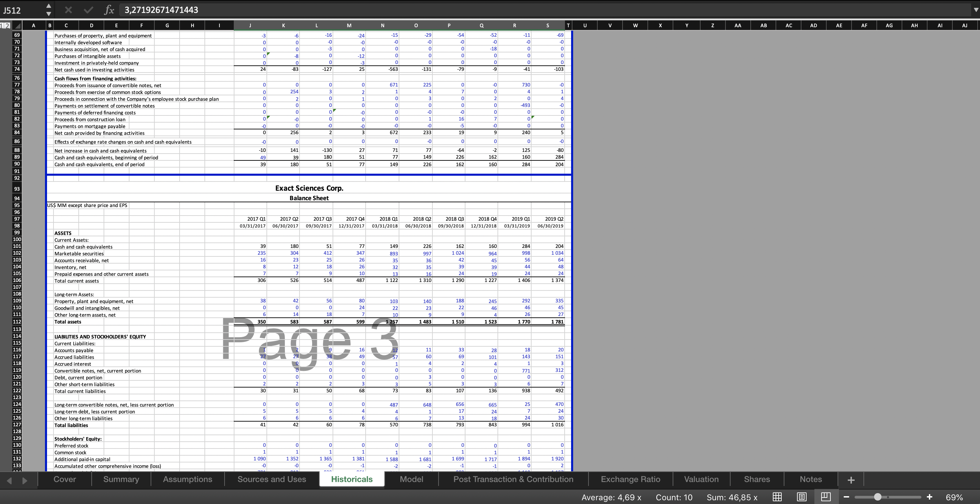Open Post Transaction & Contribution tab
The image size is (980, 504).
pos(513,479)
